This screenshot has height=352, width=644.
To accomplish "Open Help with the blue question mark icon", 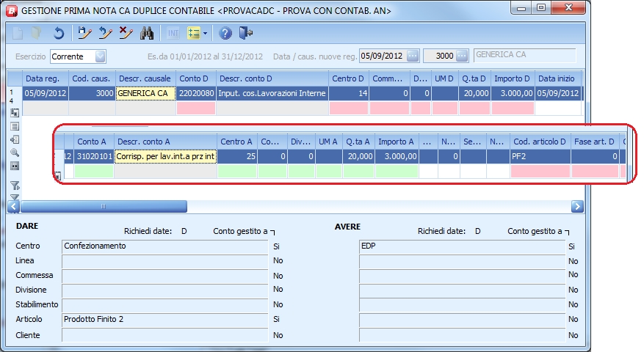I will pos(225,33).
